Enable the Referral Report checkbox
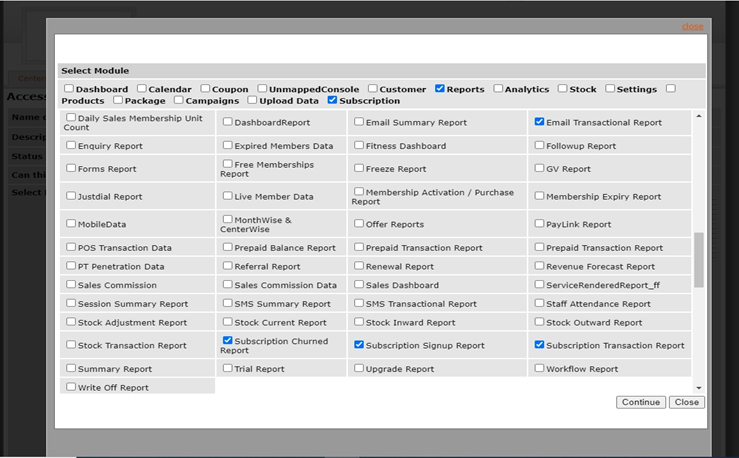739x458 pixels. pyautogui.click(x=228, y=266)
